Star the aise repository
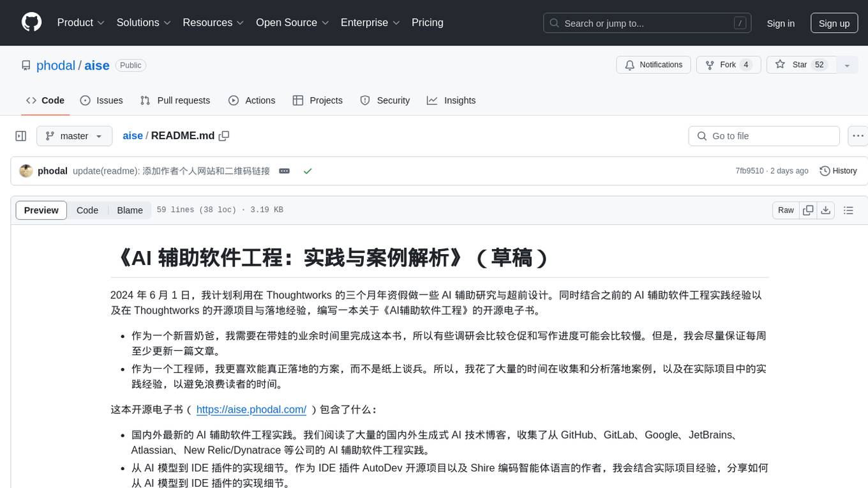Screen dimensions: 868x488 tap(801, 65)
